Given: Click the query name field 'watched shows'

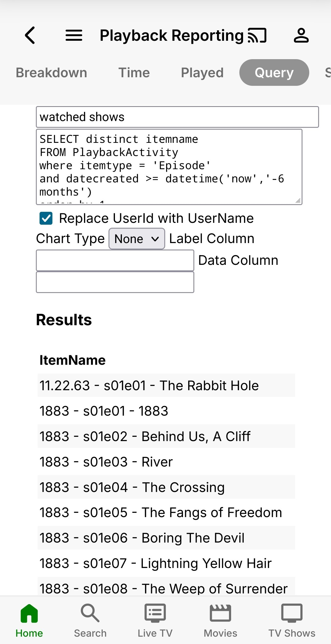Looking at the screenshot, I should 177,117.
